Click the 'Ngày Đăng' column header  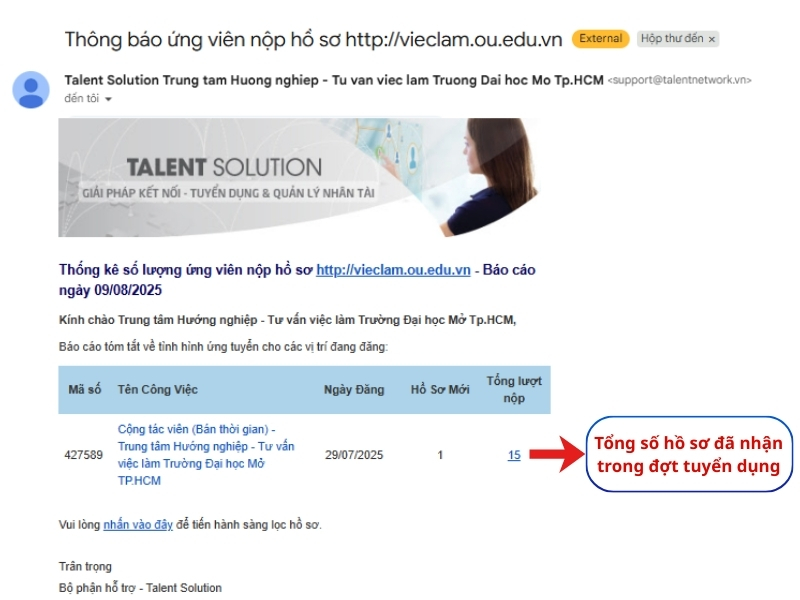click(353, 390)
